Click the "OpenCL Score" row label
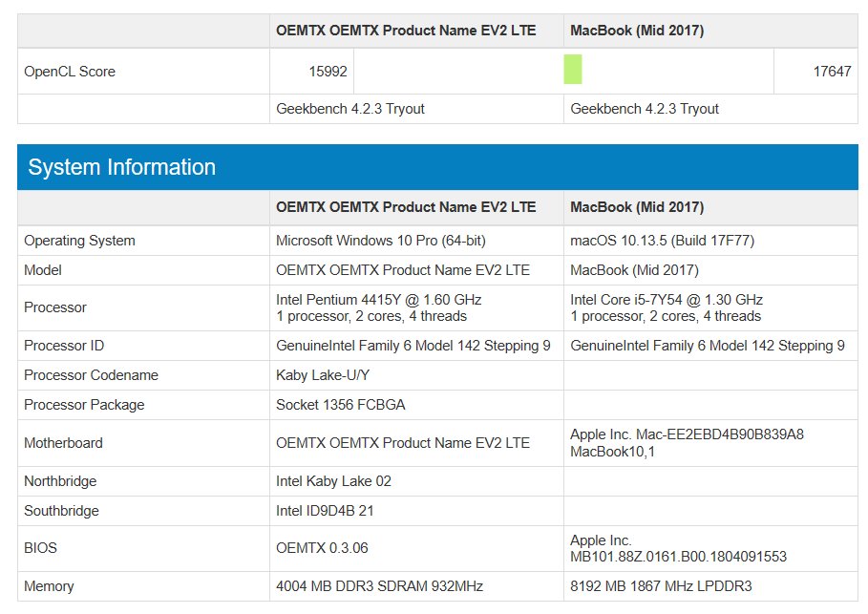 tap(70, 72)
